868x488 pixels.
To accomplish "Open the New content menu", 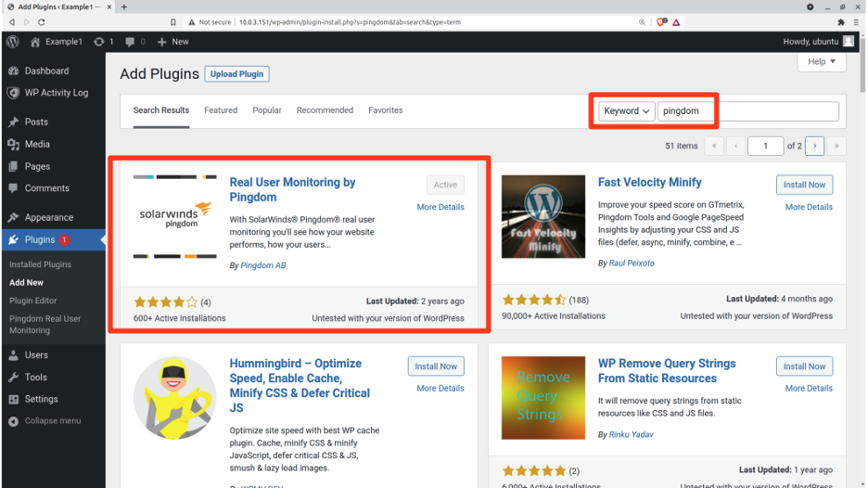I will 172,42.
